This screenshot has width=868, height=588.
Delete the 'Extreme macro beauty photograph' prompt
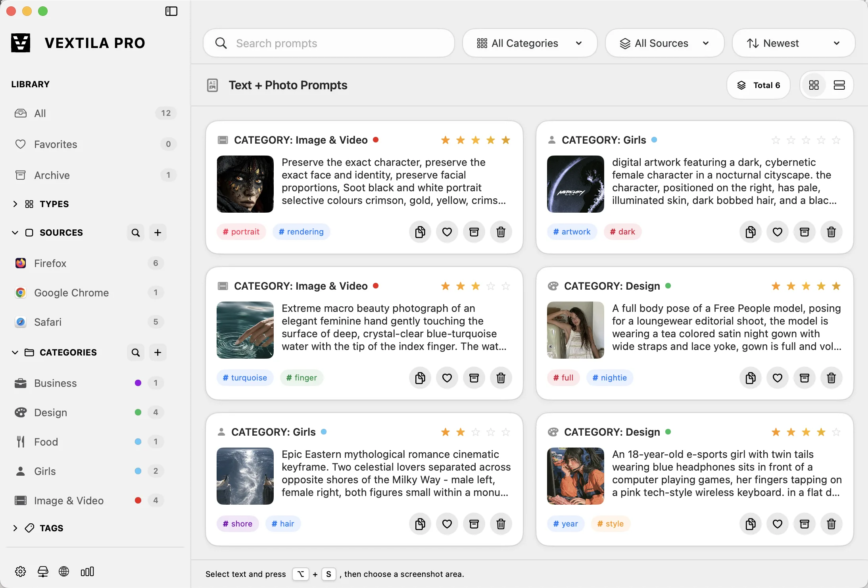click(x=501, y=378)
